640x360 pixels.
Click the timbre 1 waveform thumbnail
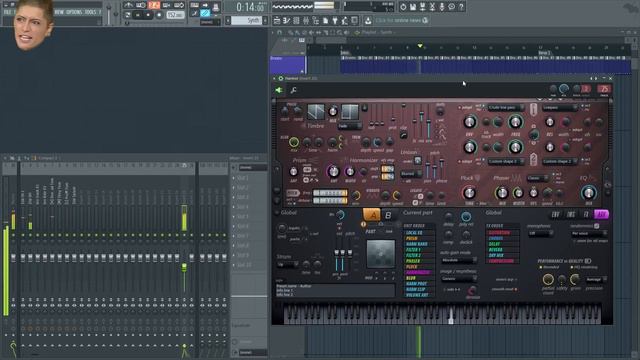316,111
